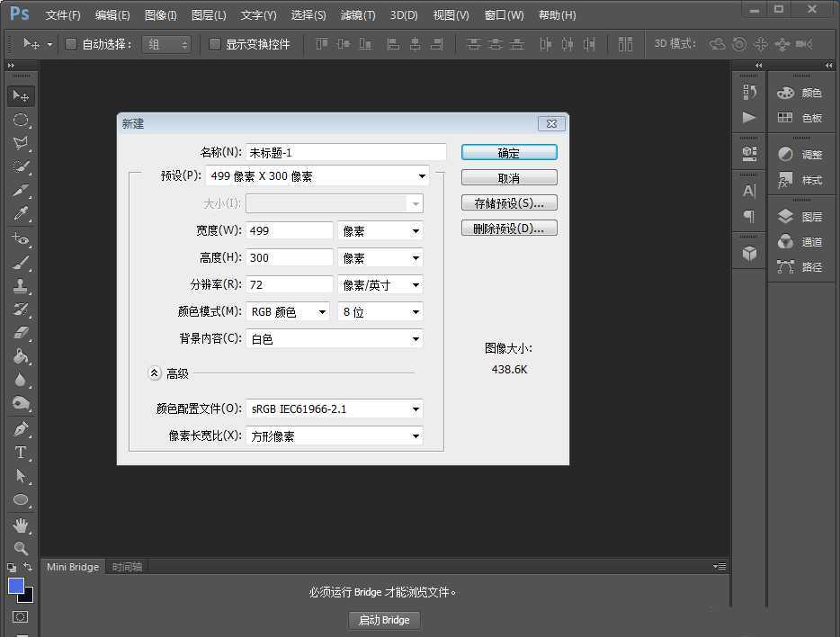This screenshot has height=637, width=840.
Task: Click the 确定 button
Action: coord(508,152)
